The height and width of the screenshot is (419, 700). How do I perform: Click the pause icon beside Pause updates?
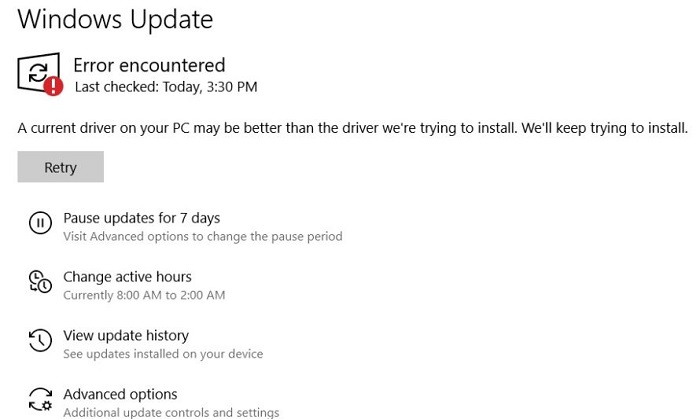tap(40, 223)
